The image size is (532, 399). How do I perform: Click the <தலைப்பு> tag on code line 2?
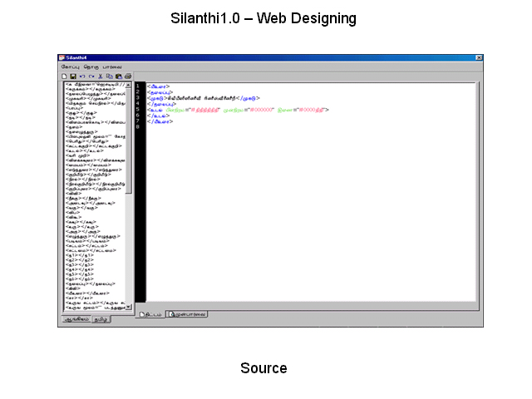[160, 92]
